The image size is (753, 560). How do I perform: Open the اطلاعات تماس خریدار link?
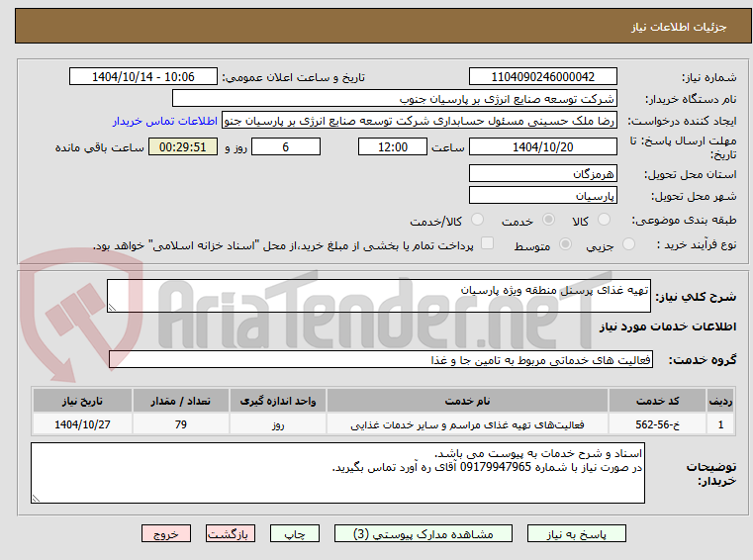[x=165, y=121]
